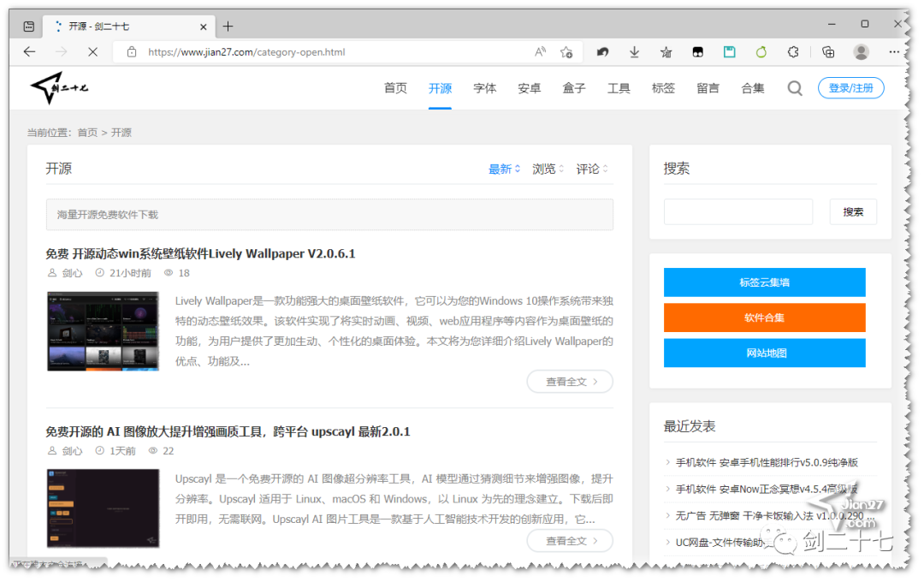Select 开源 navigation menu item
This screenshot has width=924, height=582.
[441, 88]
